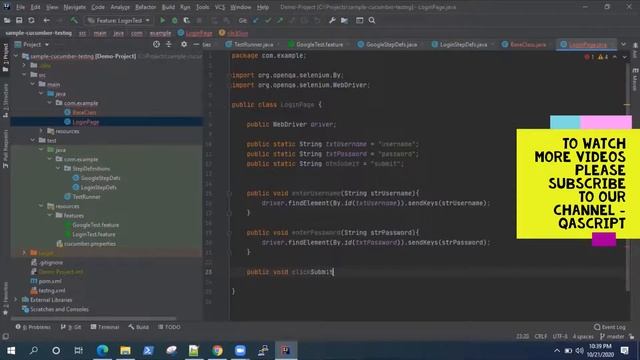
Task: Collapse the test folder in tree
Action: tap(33, 140)
